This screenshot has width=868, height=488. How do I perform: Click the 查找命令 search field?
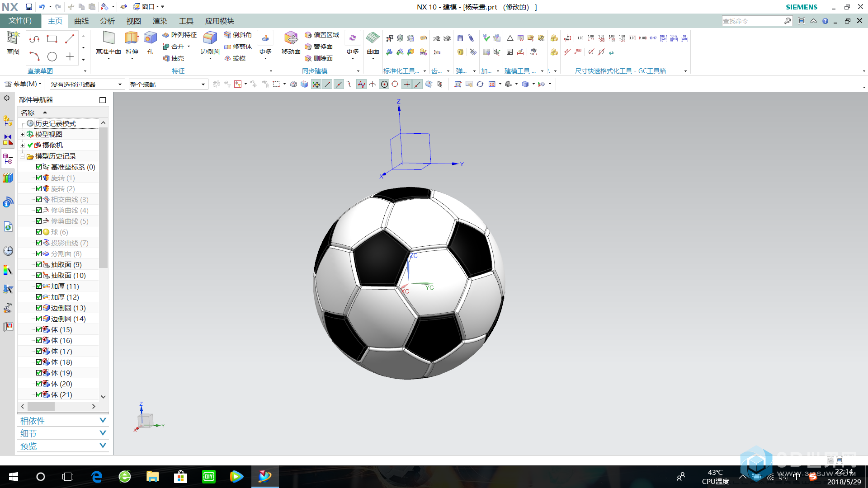click(753, 21)
